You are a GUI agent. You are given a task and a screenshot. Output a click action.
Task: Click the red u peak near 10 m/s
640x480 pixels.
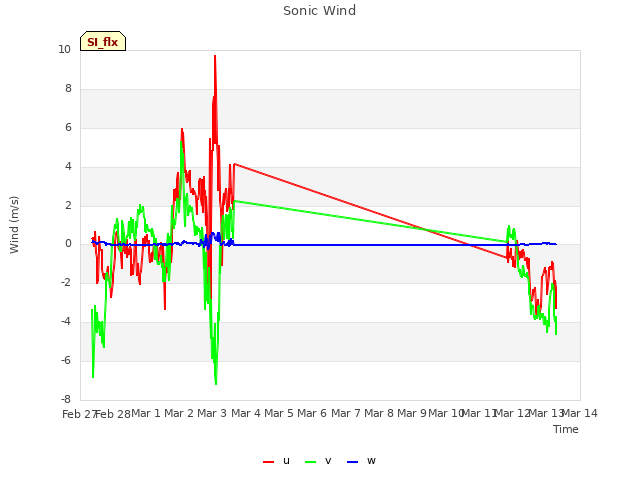tap(215, 57)
